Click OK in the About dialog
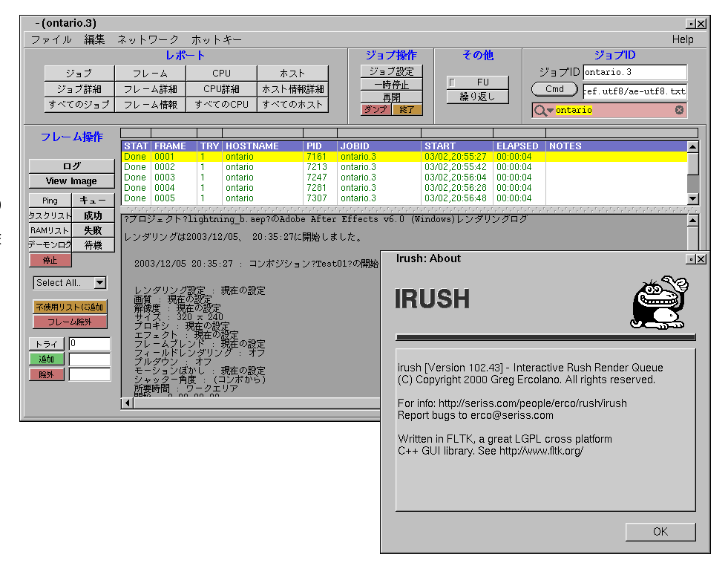 [x=660, y=532]
